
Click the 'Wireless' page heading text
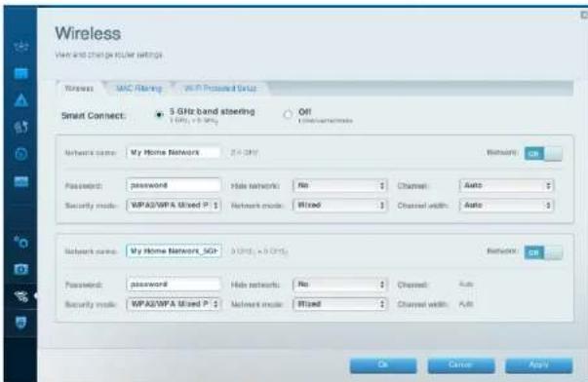tap(88, 33)
